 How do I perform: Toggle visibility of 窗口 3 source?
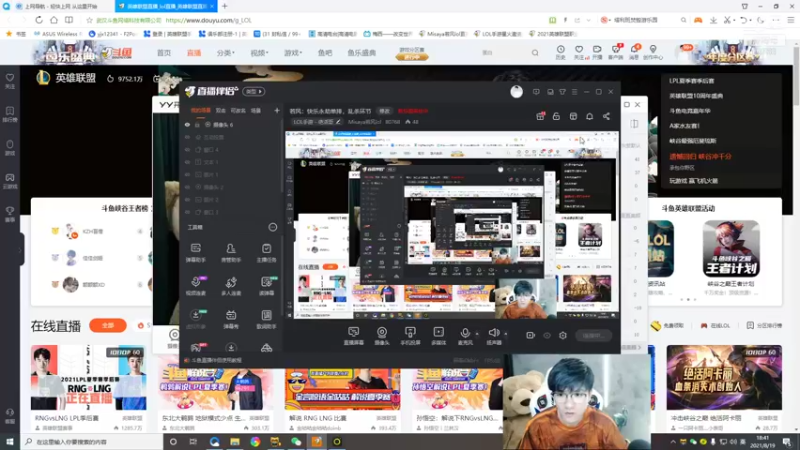[x=187, y=212]
